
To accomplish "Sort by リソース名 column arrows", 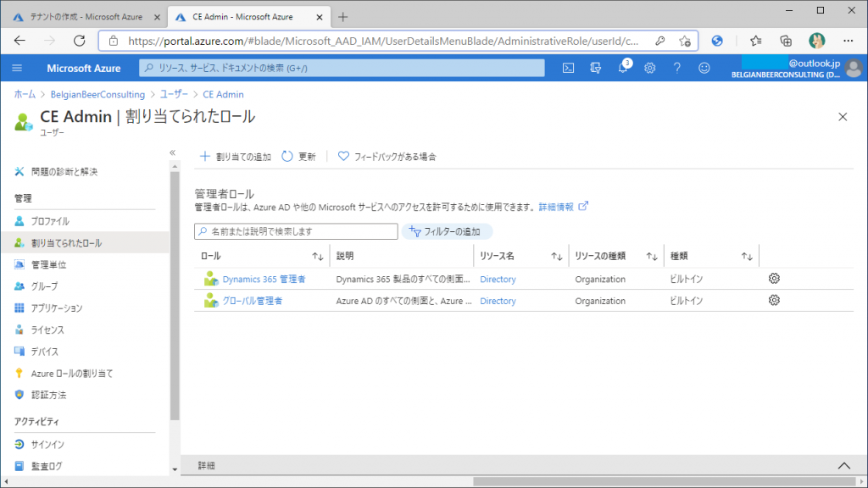I will coord(556,256).
